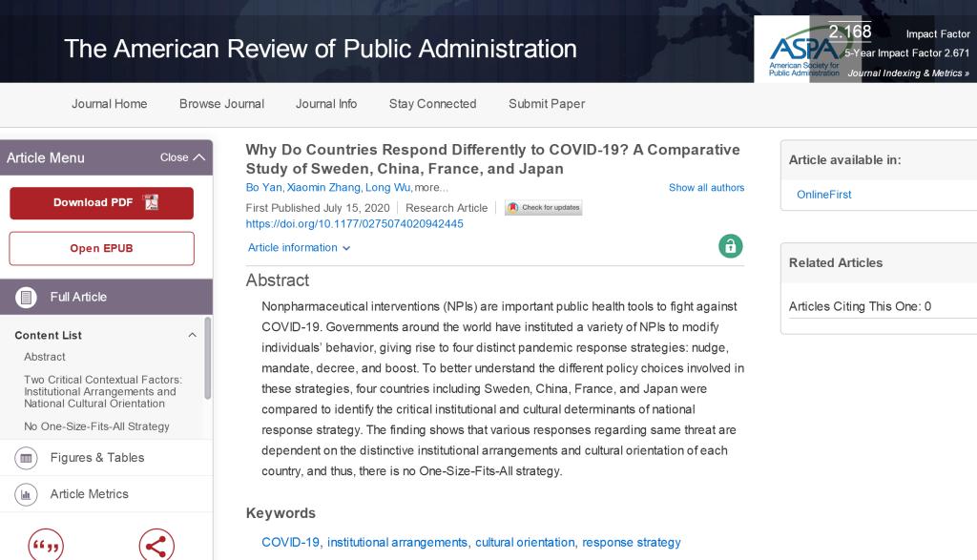
Task: Show all authors of the article
Action: [x=706, y=188]
